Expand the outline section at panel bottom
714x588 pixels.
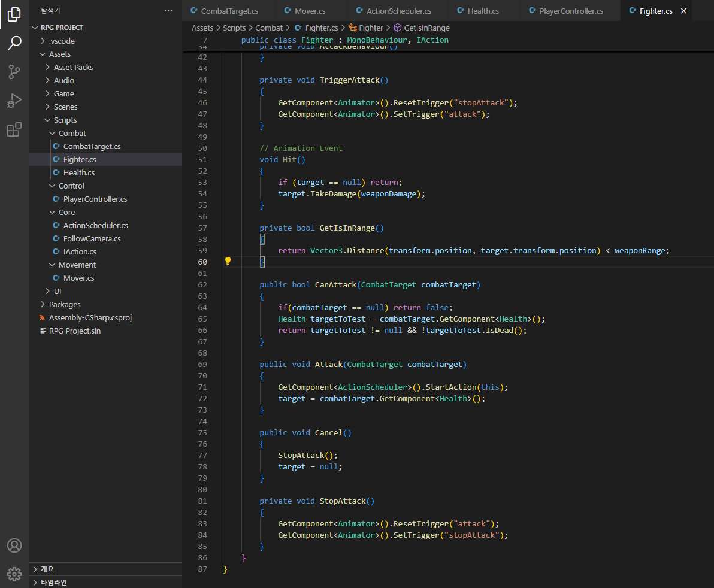(x=47, y=569)
